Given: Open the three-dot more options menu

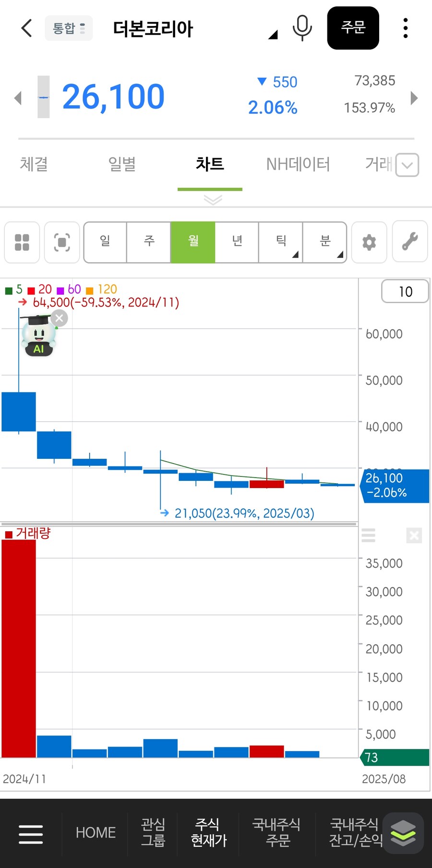Looking at the screenshot, I should pyautogui.click(x=406, y=28).
